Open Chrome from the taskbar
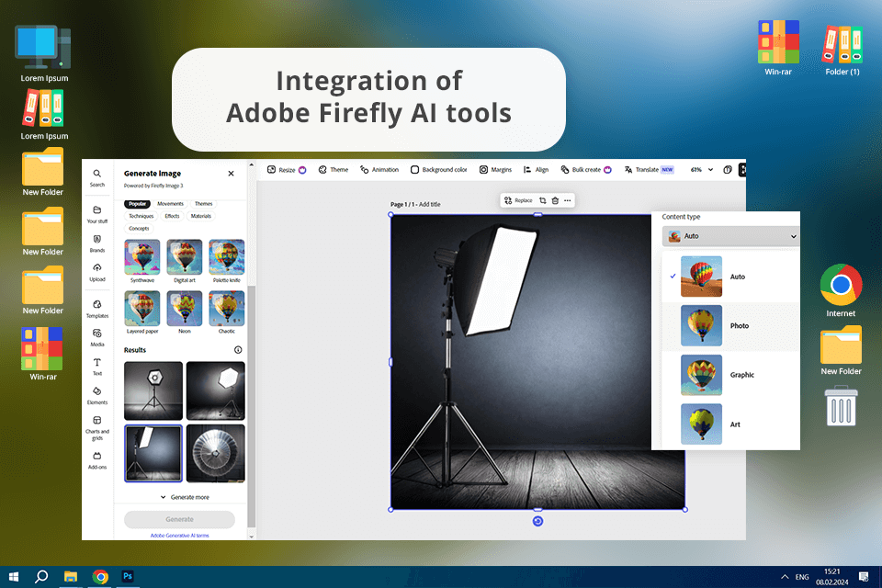Screen dimensions: 882x588 pos(100,577)
